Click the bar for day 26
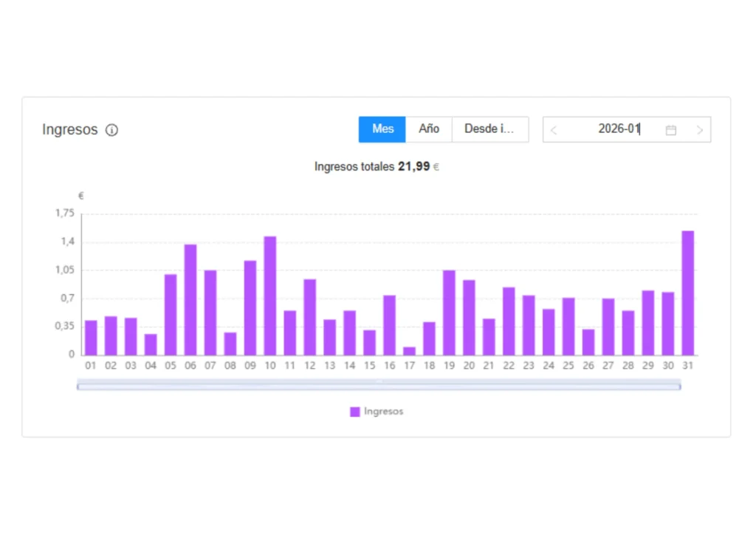The width and height of the screenshot is (756, 535). (588, 342)
